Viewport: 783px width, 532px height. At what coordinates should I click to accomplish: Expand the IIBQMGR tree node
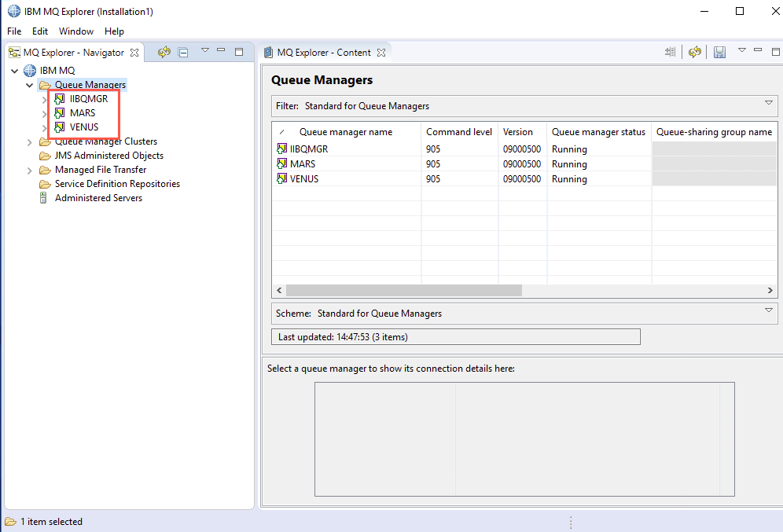[45, 99]
